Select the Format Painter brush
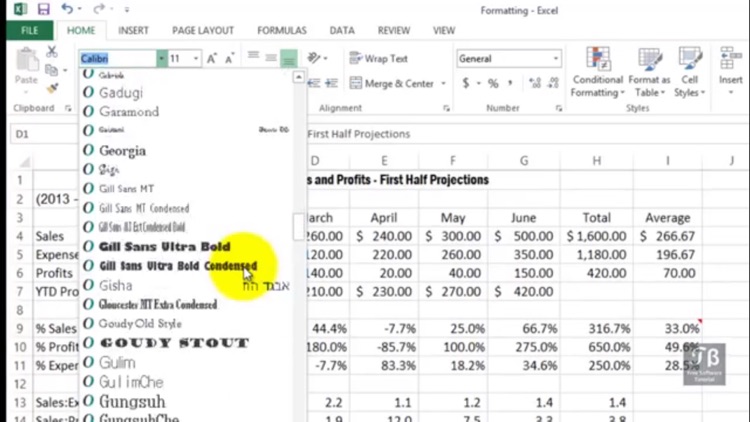The image size is (750, 422). coord(52,88)
